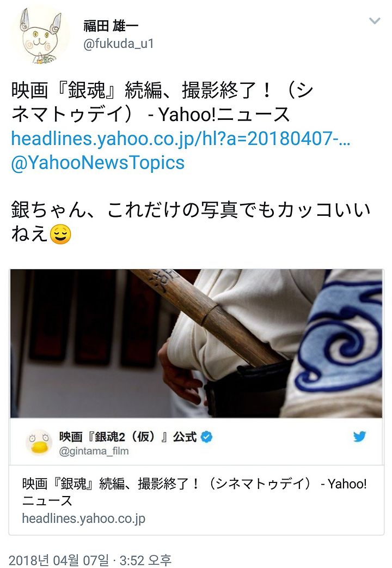Screen dimensions: 392x568
Task: Open the @YahooNewsTopics mention
Action: coord(98,162)
